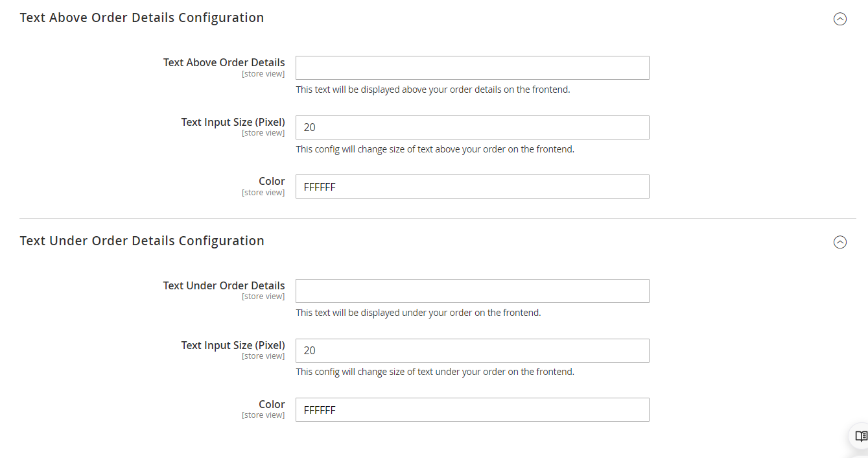Click the Text Under Order Details input field
The width and height of the screenshot is (868, 458).
tap(472, 291)
